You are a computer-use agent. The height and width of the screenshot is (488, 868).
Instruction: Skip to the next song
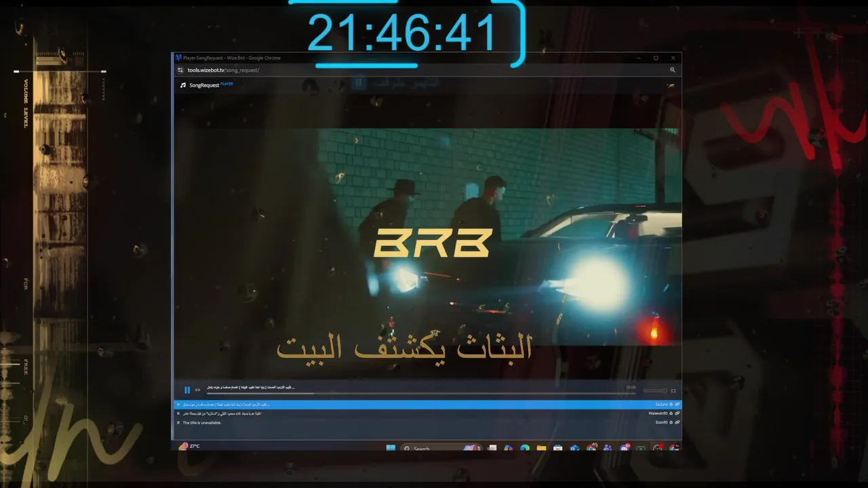point(198,390)
